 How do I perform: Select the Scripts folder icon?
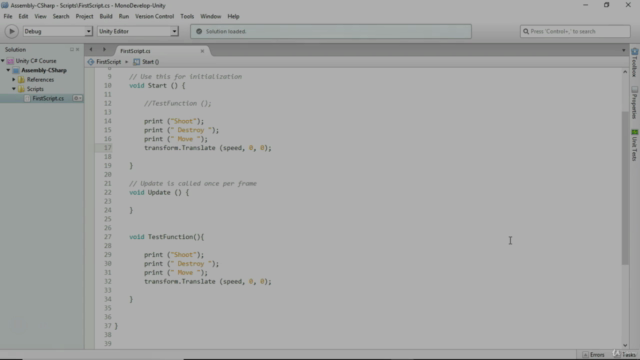tap(21, 89)
